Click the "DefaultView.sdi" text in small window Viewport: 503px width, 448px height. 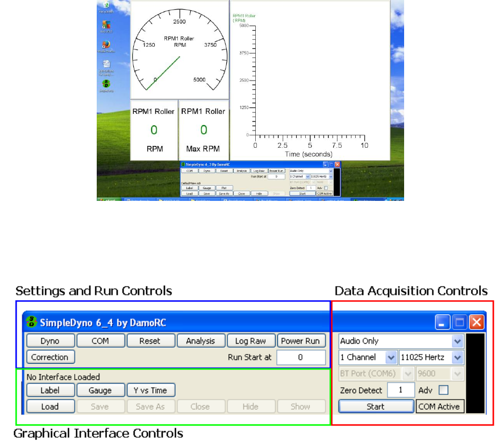[x=191, y=183]
